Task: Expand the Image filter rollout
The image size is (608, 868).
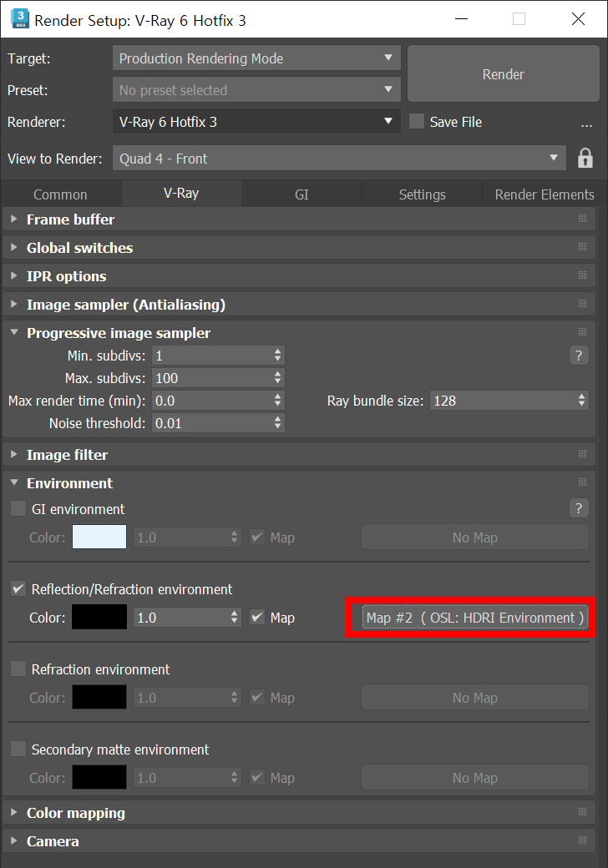Action: 14,455
